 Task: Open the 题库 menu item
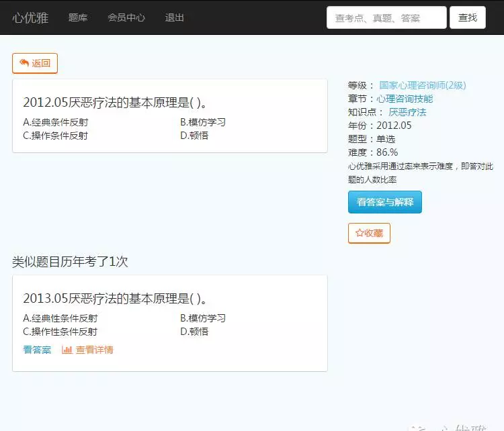[78, 17]
